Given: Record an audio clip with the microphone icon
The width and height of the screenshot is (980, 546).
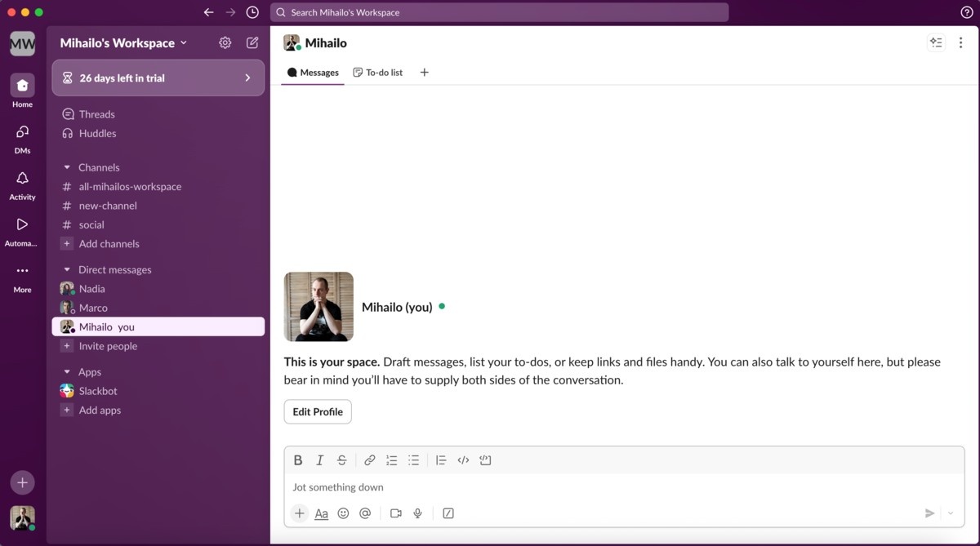Looking at the screenshot, I should click(417, 513).
